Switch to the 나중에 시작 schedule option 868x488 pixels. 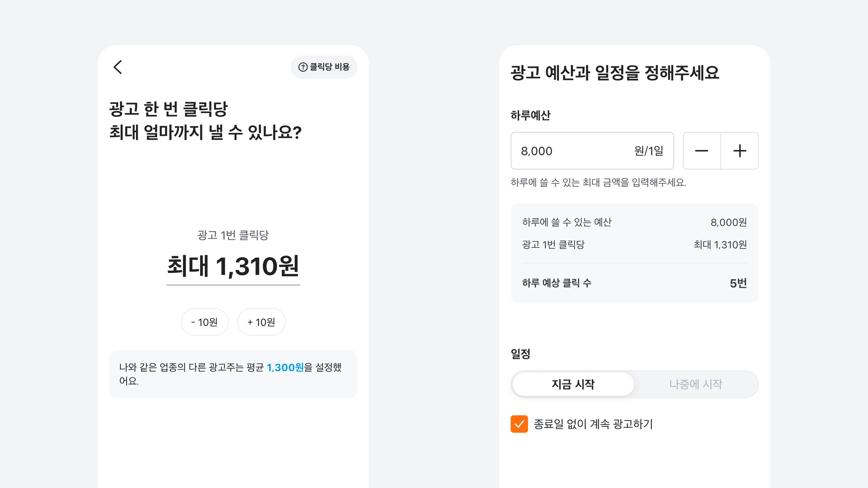click(x=696, y=384)
